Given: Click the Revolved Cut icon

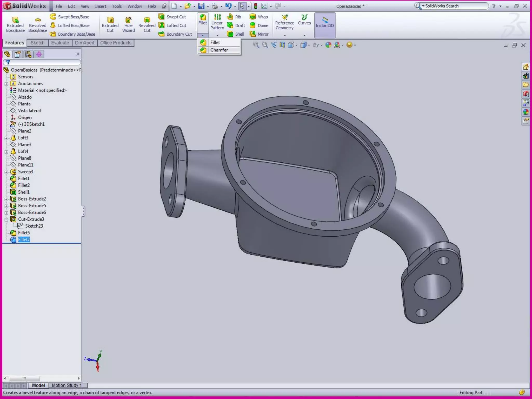Looking at the screenshot, I should coord(147,20).
